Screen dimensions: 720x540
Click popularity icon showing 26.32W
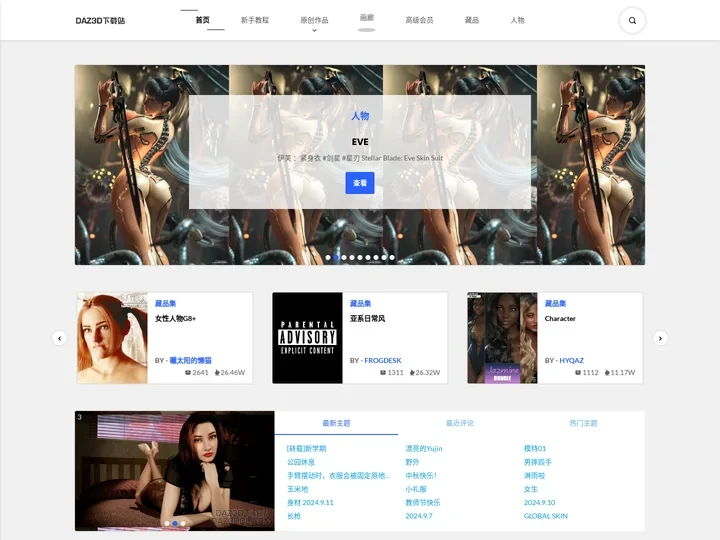click(x=412, y=372)
